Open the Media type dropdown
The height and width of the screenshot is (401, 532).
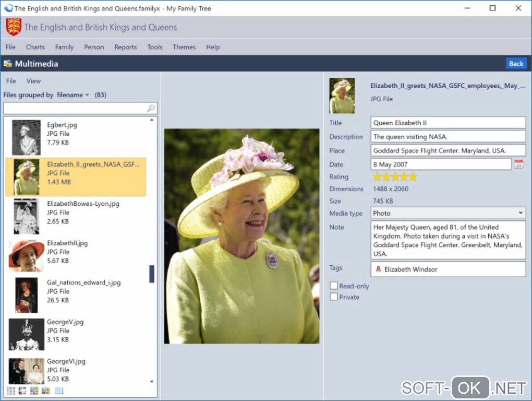click(x=448, y=213)
